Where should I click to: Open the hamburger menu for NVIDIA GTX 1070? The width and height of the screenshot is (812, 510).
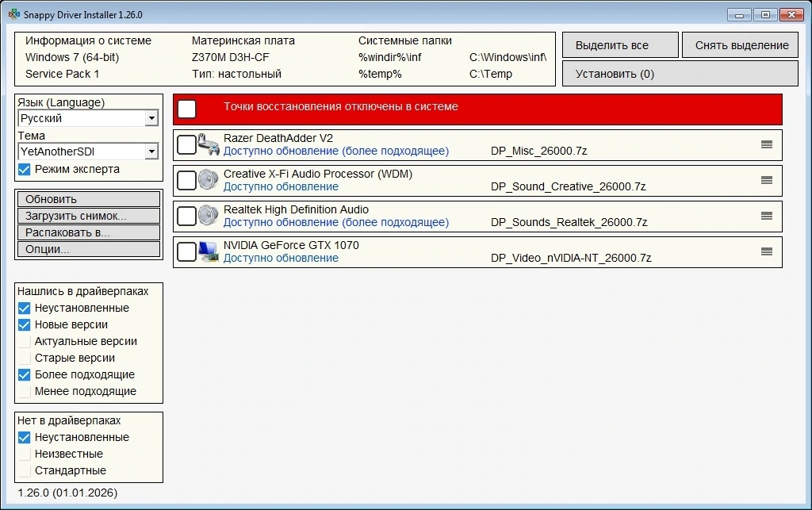[767, 251]
